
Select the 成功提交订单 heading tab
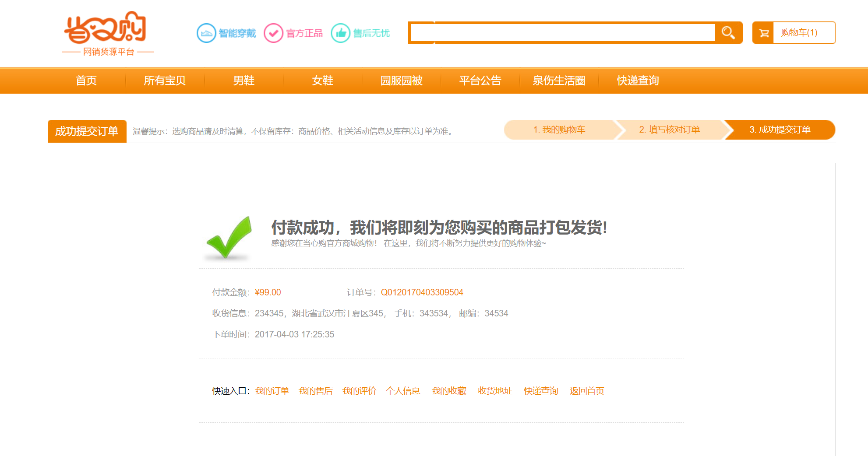[87, 131]
